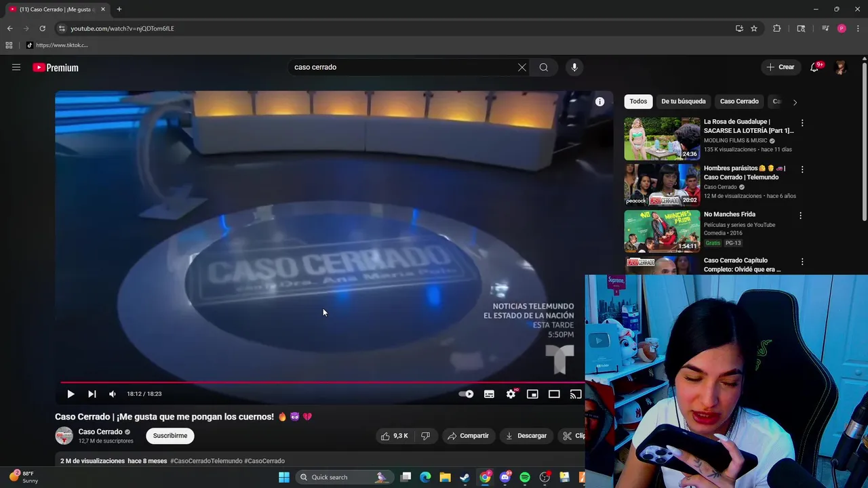The image size is (868, 488).
Task: Click the Compartir share button
Action: pos(468,436)
